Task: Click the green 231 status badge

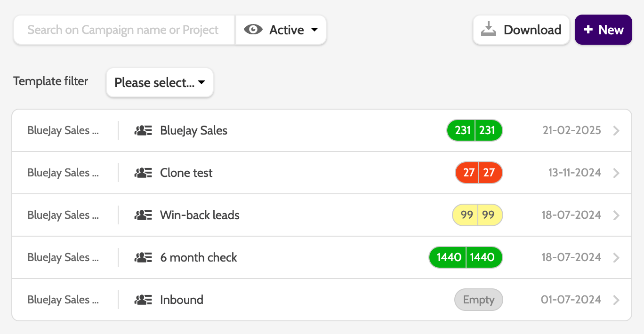Action: click(475, 130)
